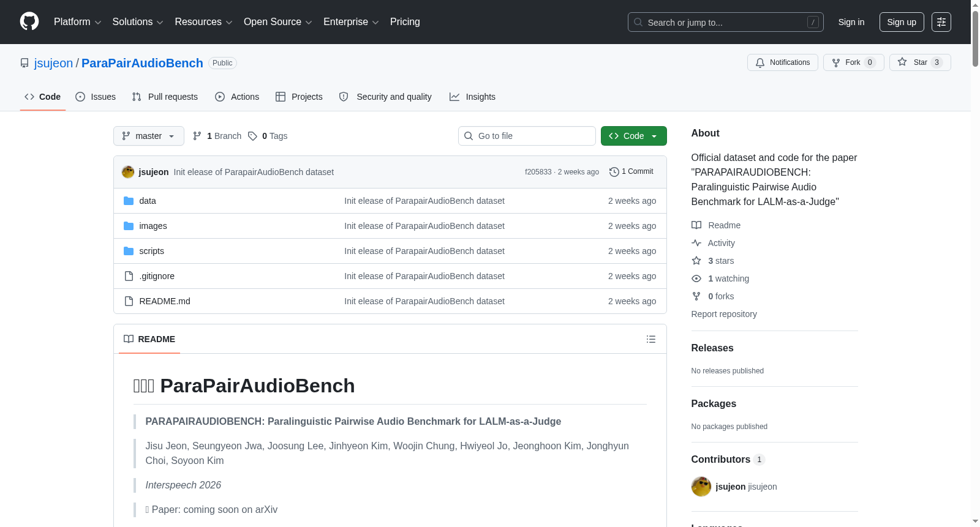Screen dimensions: 980x527
Task: Click the Search or jump to field
Action: [726, 22]
